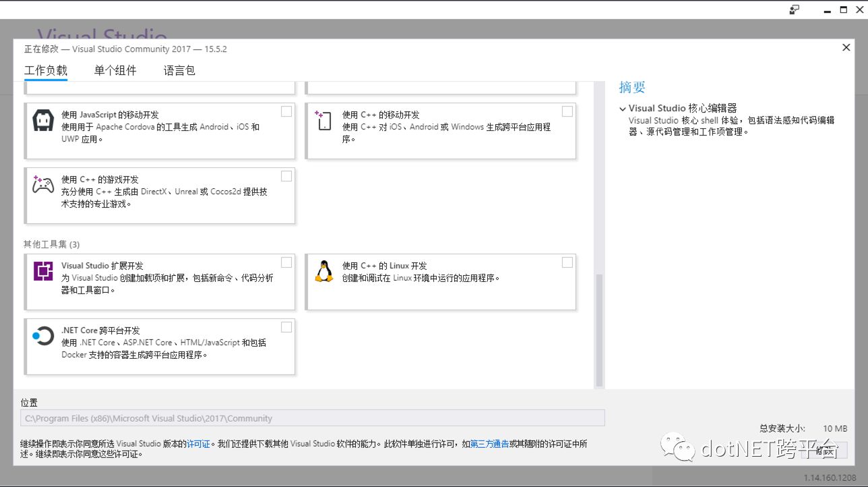Screen dimensions: 868x487
Task: Collapse the Visual Studio 核心编辑器 summary section
Action: 623,109
